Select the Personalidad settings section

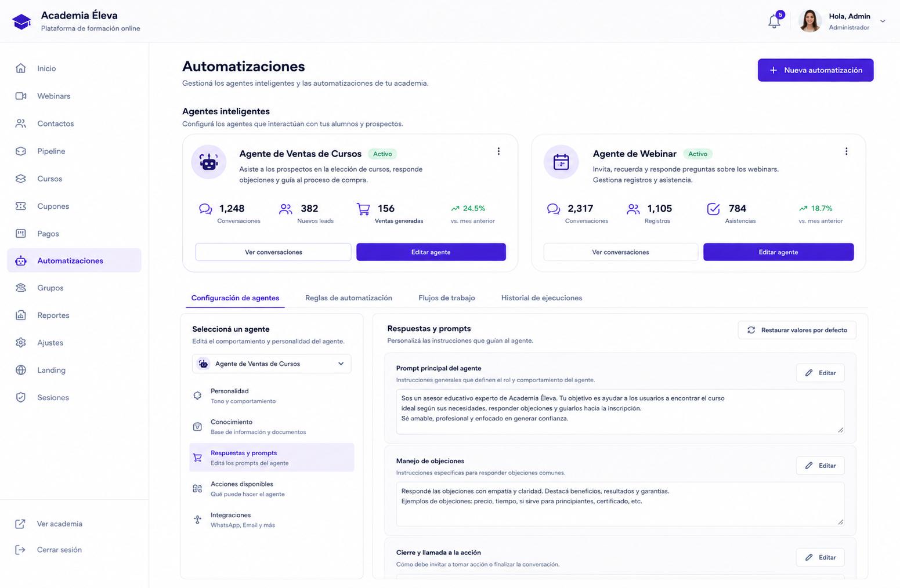[272, 395]
